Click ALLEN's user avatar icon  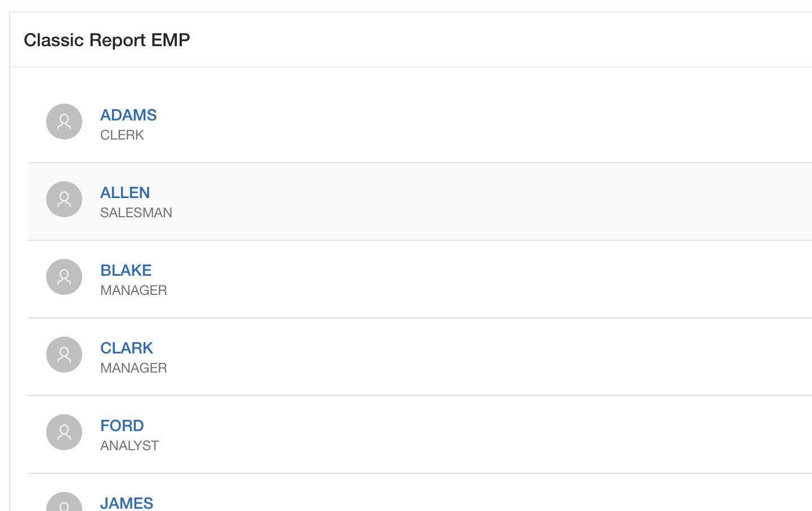(64, 199)
